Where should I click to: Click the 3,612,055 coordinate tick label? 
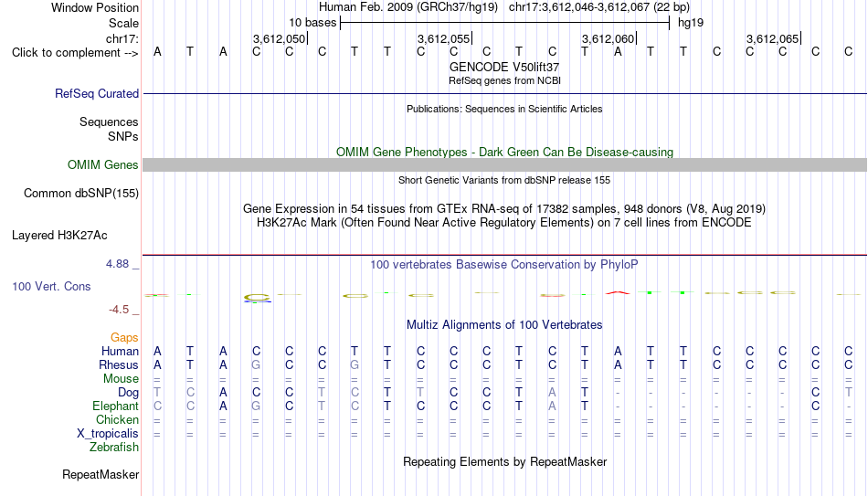click(443, 38)
